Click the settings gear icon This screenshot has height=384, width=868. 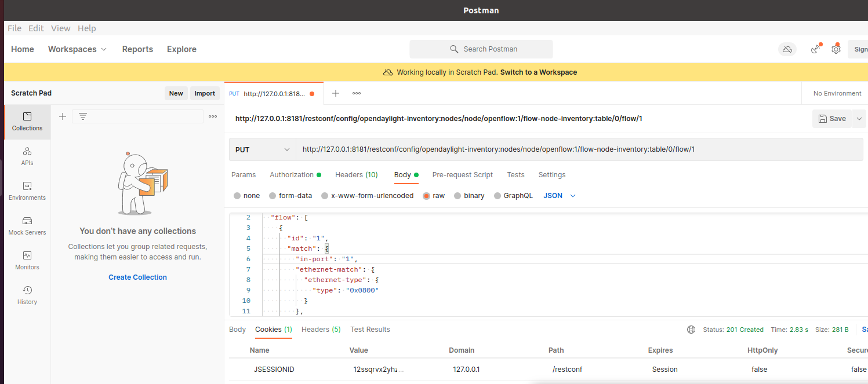coord(836,49)
